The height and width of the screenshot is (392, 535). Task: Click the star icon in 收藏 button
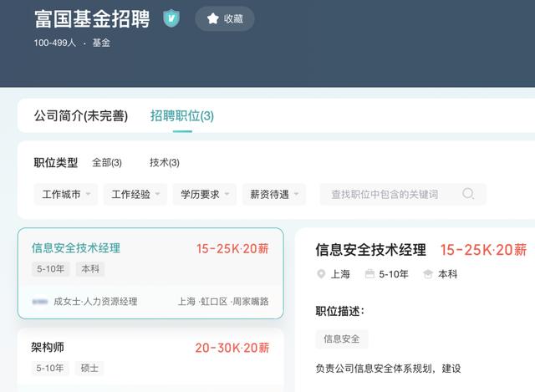point(212,18)
